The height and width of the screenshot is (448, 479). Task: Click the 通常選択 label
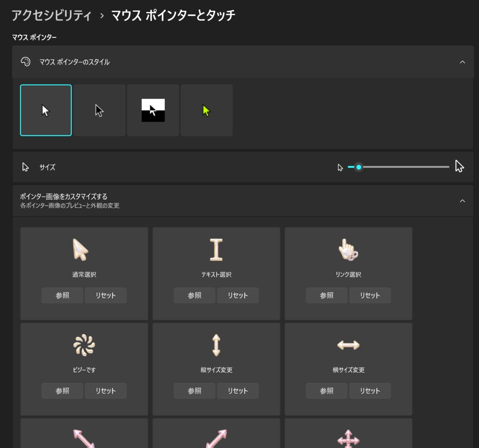point(84,275)
